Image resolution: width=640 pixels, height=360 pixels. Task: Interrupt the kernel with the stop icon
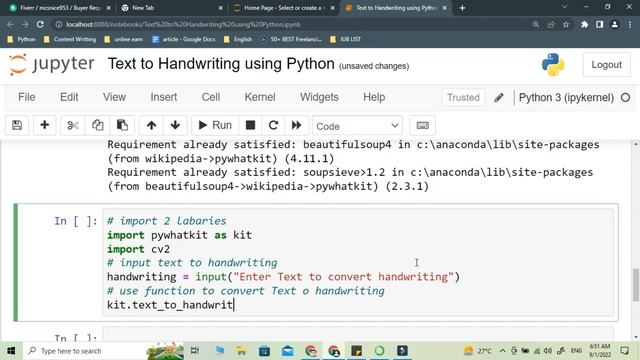tap(250, 125)
